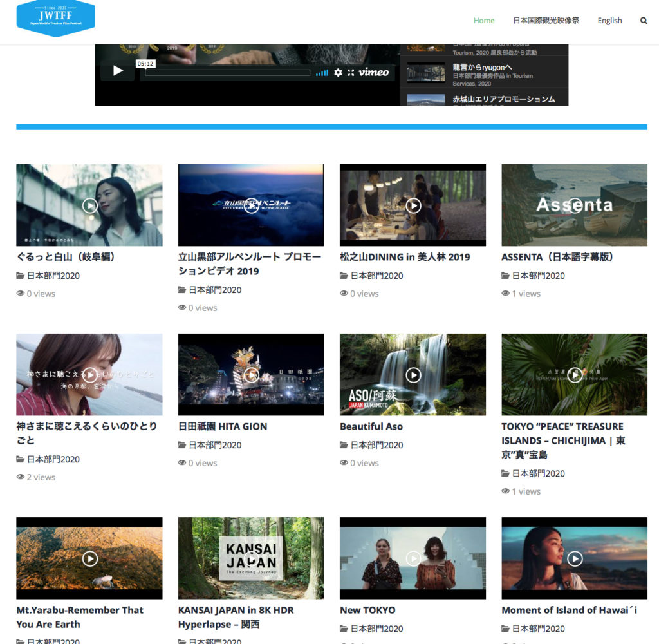Screen dimensions: 659x644
Task: Switch the site to English
Action: tap(609, 20)
